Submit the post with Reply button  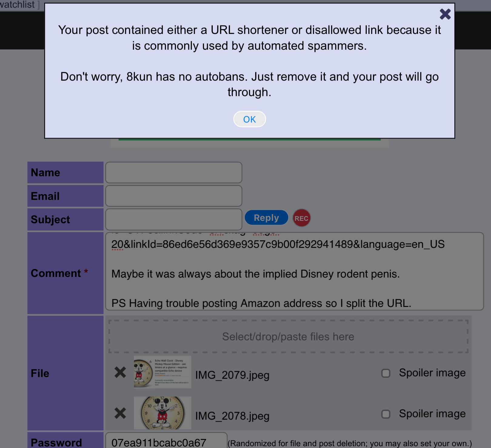[266, 217]
